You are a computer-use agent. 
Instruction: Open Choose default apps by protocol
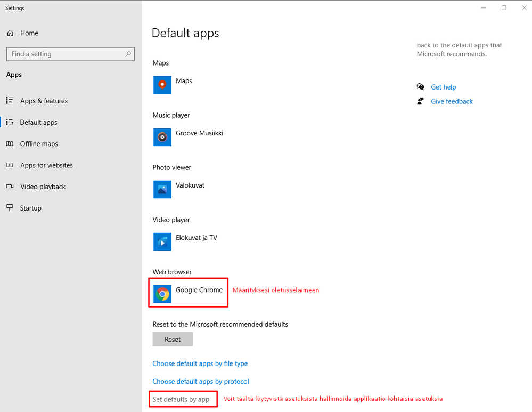point(201,382)
